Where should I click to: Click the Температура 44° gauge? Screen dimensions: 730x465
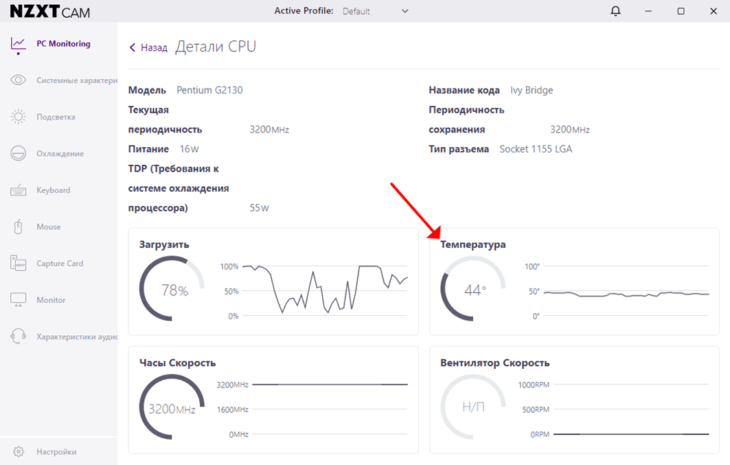[473, 290]
